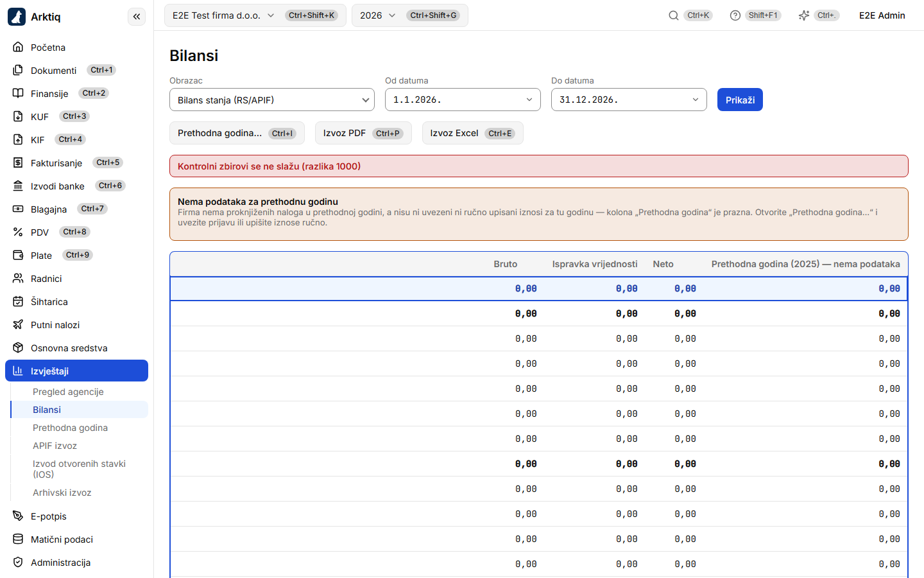The image size is (924, 578).
Task: Click the Putni nalozi airplane icon
Action: [18, 324]
